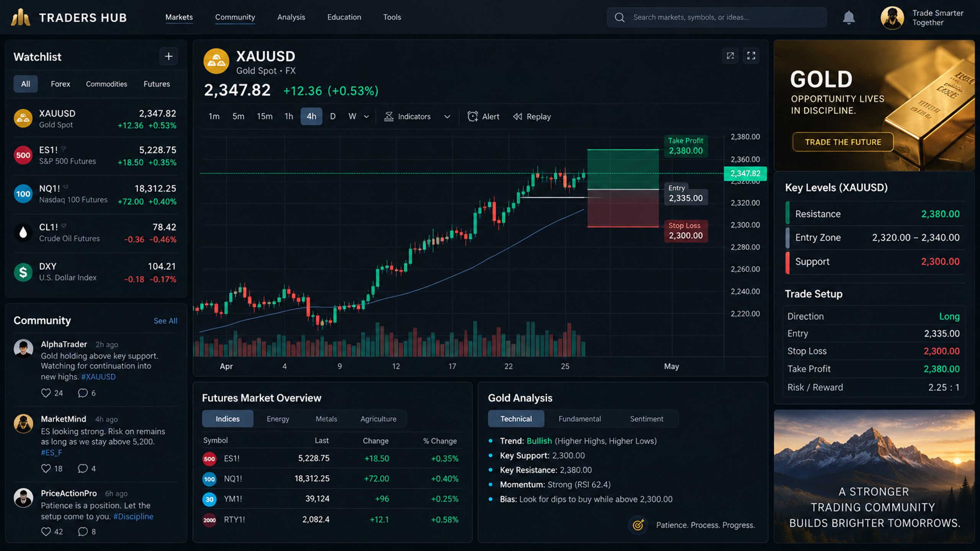Click the XAUUSD gold icon in the watchlist
The image size is (980, 551).
23,118
